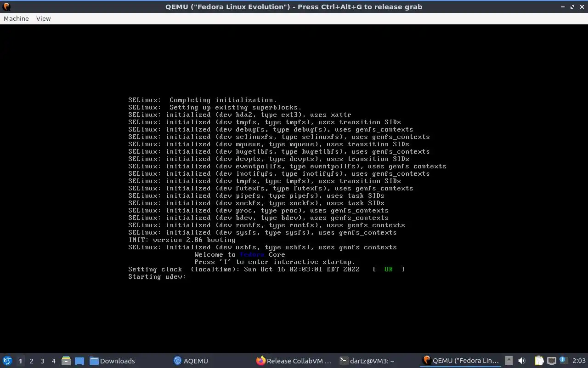
Task: Switch to workspace 2
Action: click(31, 361)
